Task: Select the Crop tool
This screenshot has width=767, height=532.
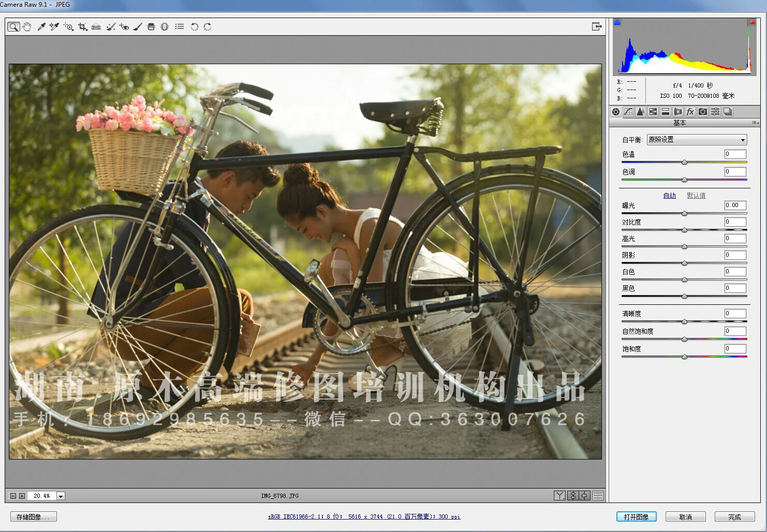Action: [x=83, y=27]
